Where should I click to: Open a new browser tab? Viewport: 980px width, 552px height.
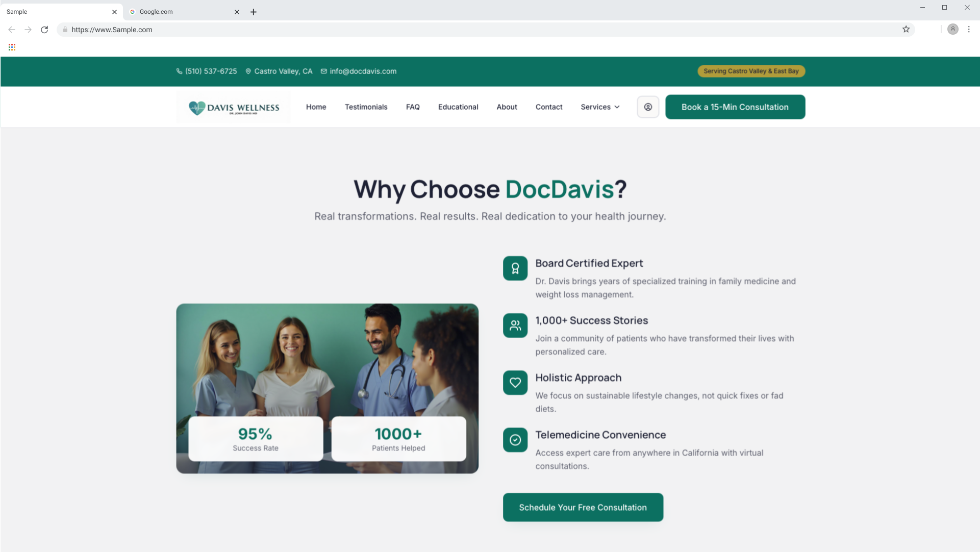(254, 12)
